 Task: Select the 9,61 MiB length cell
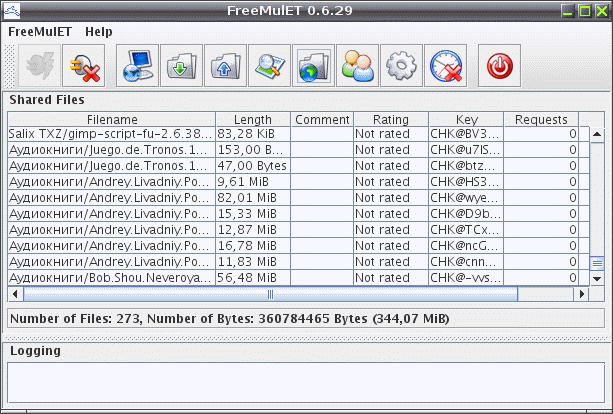coord(253,182)
